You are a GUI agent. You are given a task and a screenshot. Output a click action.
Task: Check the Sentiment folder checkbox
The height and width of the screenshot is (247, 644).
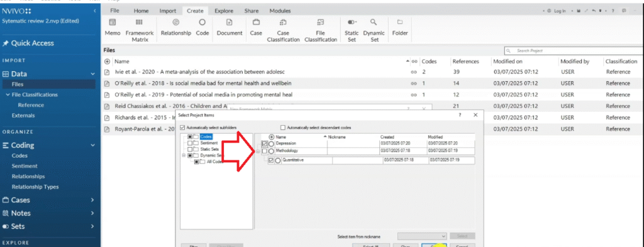click(190, 143)
